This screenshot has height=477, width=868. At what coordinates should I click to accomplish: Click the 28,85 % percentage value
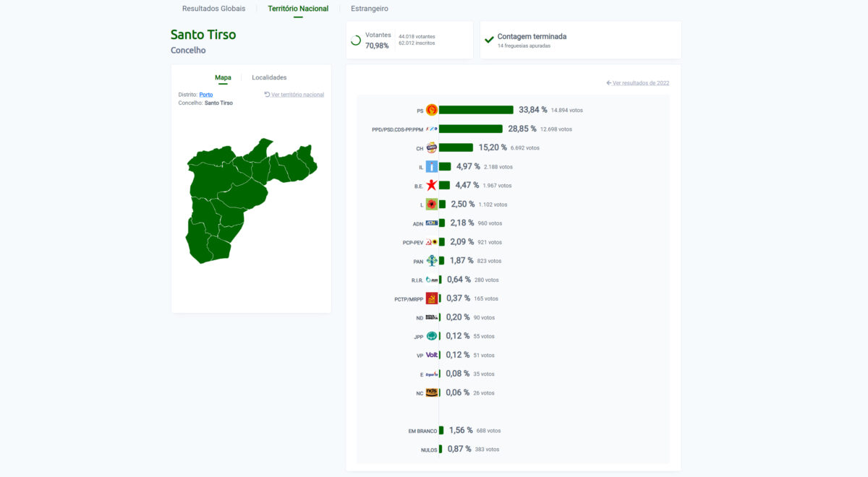tap(522, 129)
